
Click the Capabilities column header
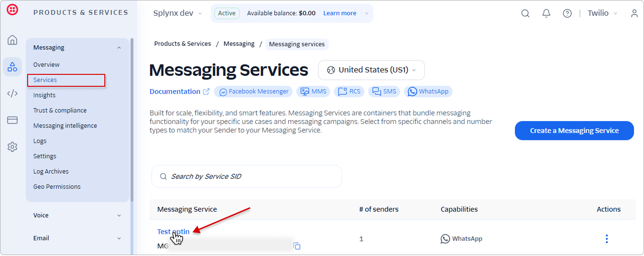point(459,209)
